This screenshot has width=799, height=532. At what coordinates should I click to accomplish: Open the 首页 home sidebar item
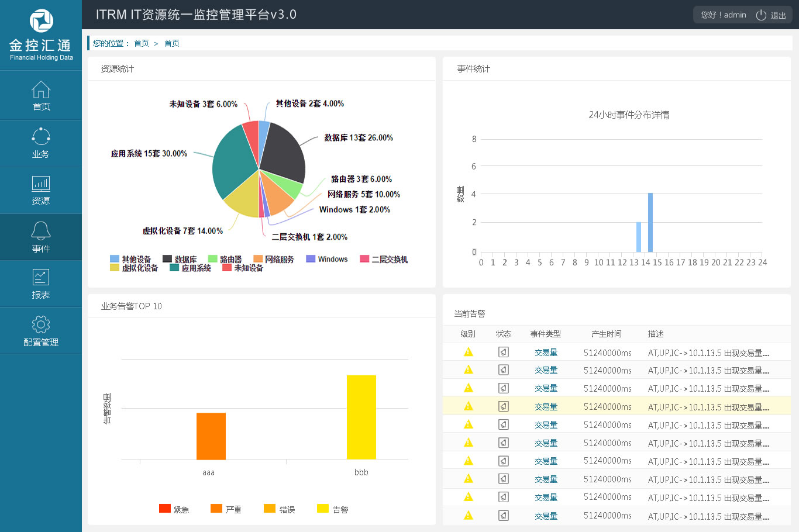coord(41,96)
